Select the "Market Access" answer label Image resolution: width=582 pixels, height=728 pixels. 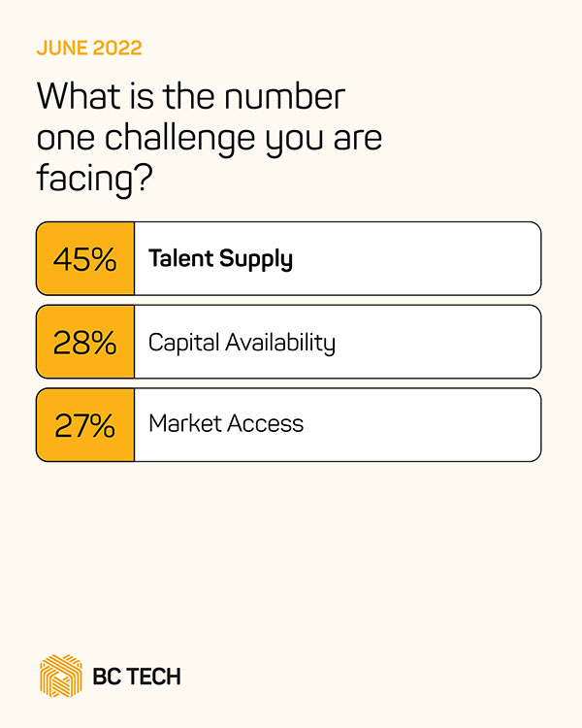coord(226,424)
